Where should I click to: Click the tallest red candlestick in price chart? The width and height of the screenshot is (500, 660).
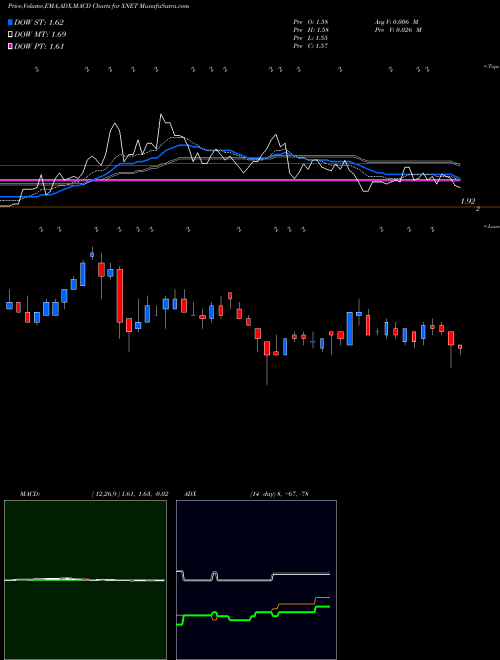point(120,296)
